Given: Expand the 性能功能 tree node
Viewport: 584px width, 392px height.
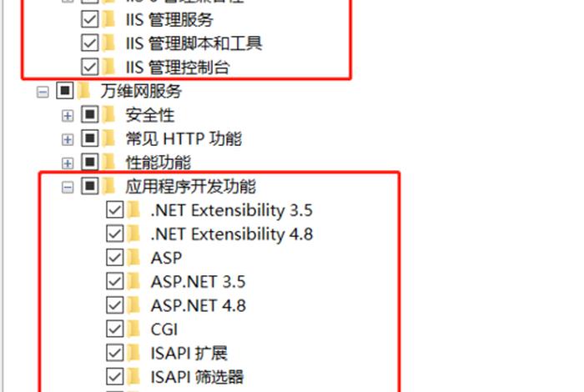Looking at the screenshot, I should (68, 163).
